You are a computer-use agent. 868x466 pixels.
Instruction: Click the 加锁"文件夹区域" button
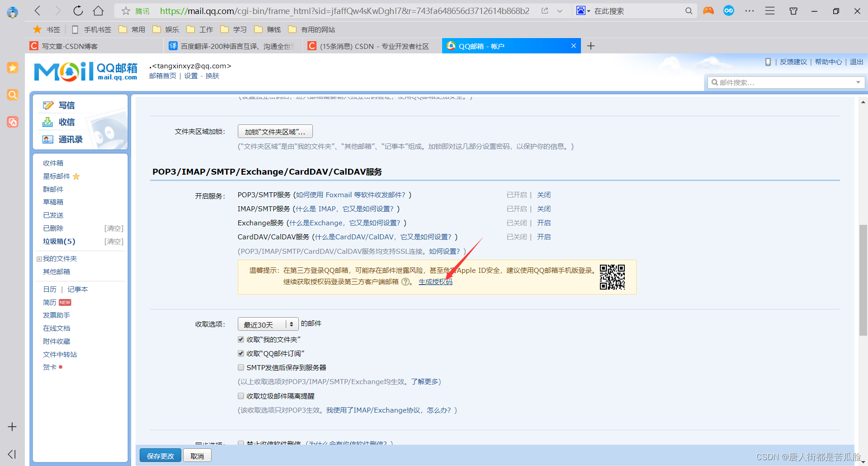(275, 132)
